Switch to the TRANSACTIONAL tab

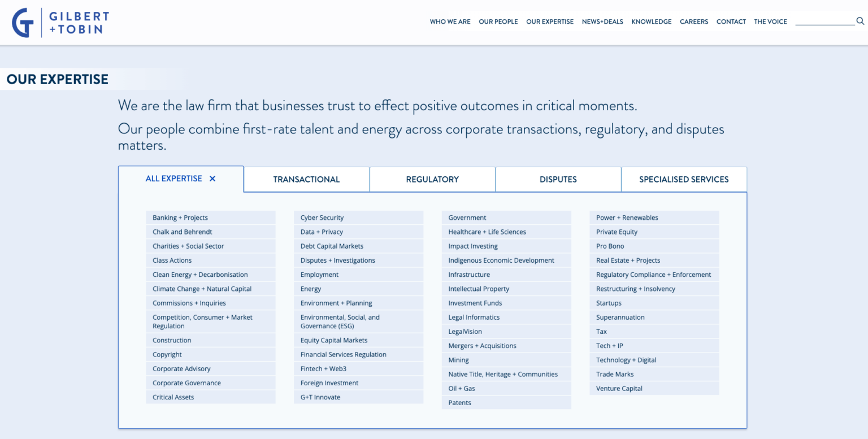pos(306,179)
